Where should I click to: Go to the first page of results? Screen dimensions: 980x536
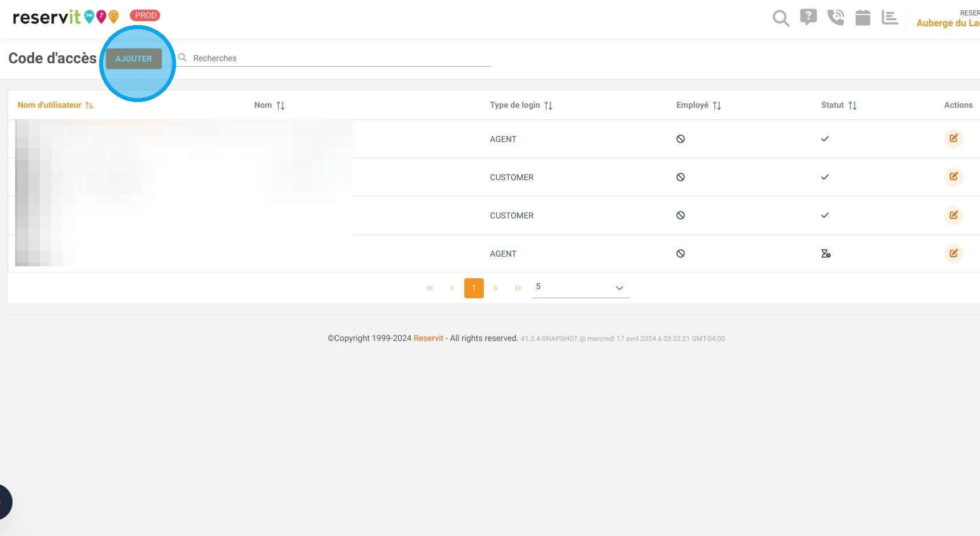pyautogui.click(x=430, y=289)
